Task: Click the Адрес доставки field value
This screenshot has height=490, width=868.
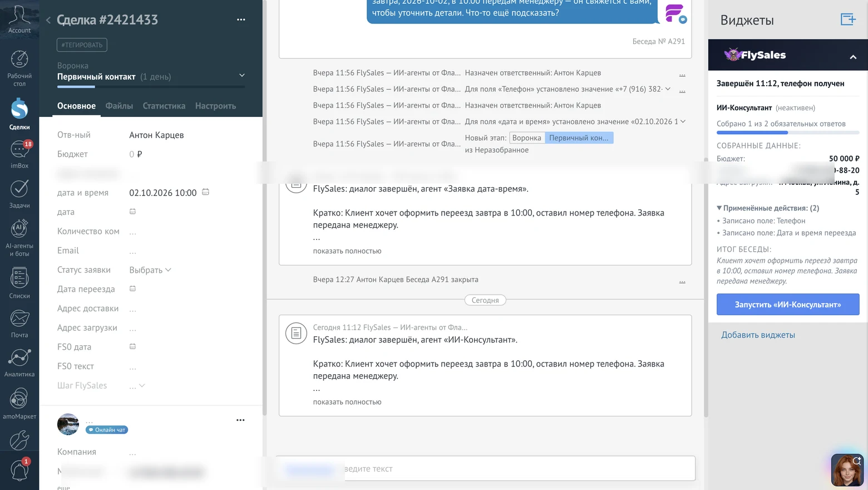Action: click(x=132, y=309)
